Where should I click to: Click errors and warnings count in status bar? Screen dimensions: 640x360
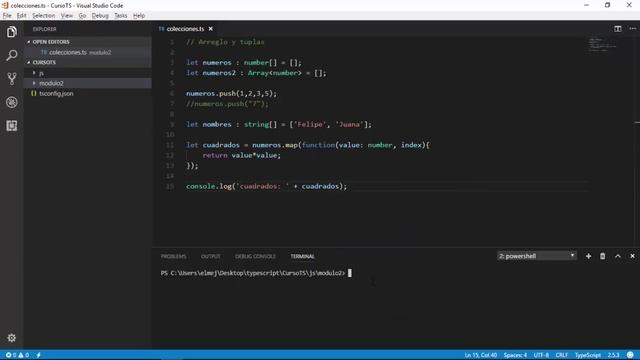tap(17, 355)
